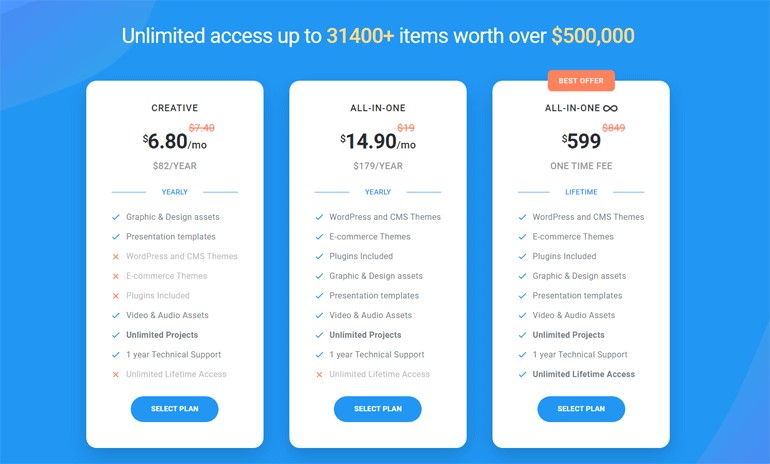Click X icon beside Unlimited Lifetime Access in the $14.90 plan
The height and width of the screenshot is (464, 770).
(x=319, y=375)
